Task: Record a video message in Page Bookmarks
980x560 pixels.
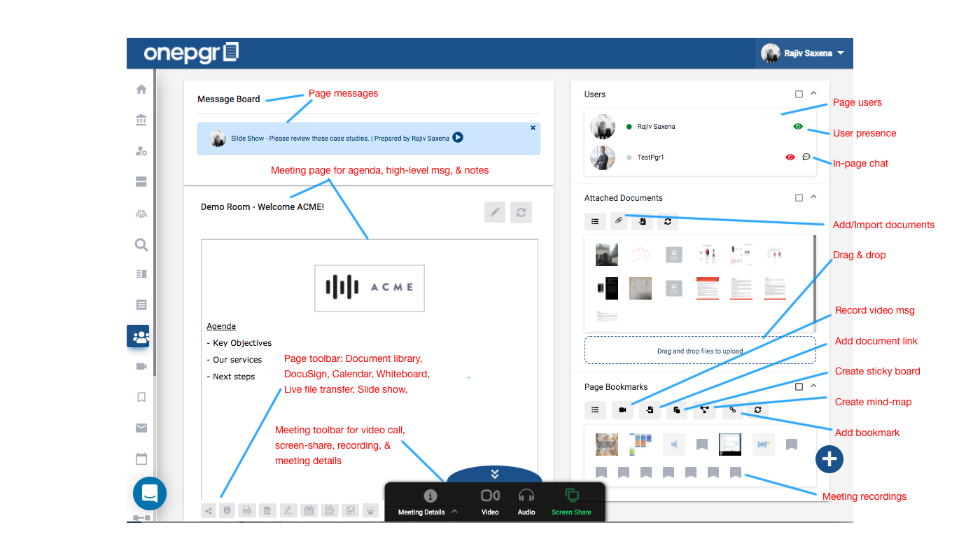Action: (x=622, y=410)
